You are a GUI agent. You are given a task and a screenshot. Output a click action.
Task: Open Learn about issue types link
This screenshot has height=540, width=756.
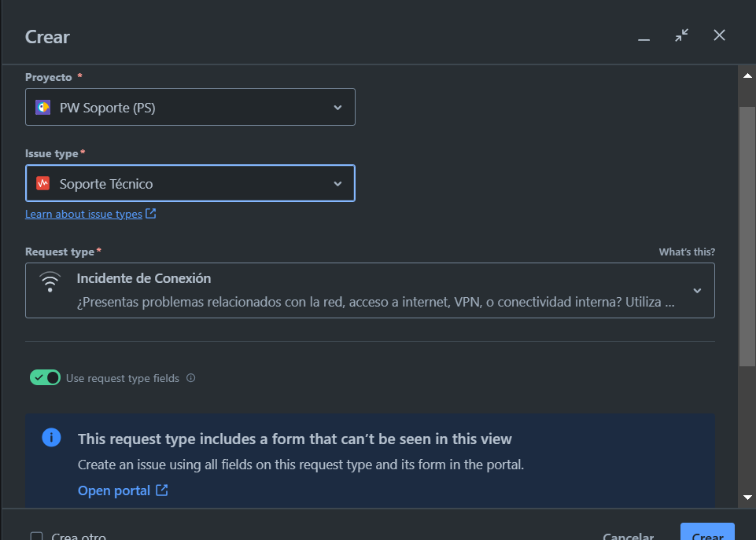point(83,214)
